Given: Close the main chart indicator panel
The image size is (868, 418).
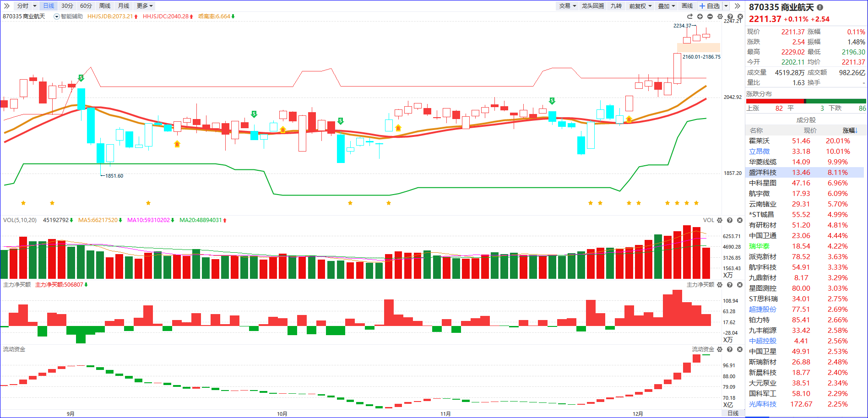Looking at the screenshot, I should (x=740, y=16).
